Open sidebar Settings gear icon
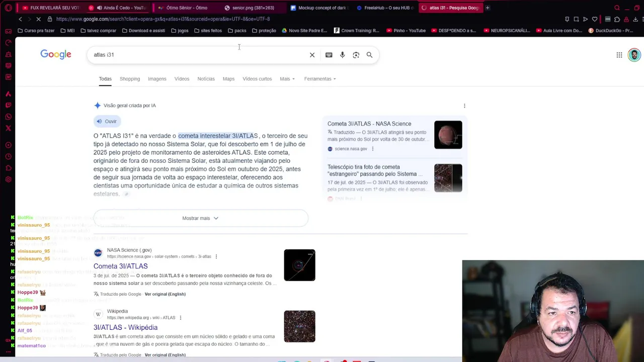This screenshot has height=362, width=644. coord(8,179)
